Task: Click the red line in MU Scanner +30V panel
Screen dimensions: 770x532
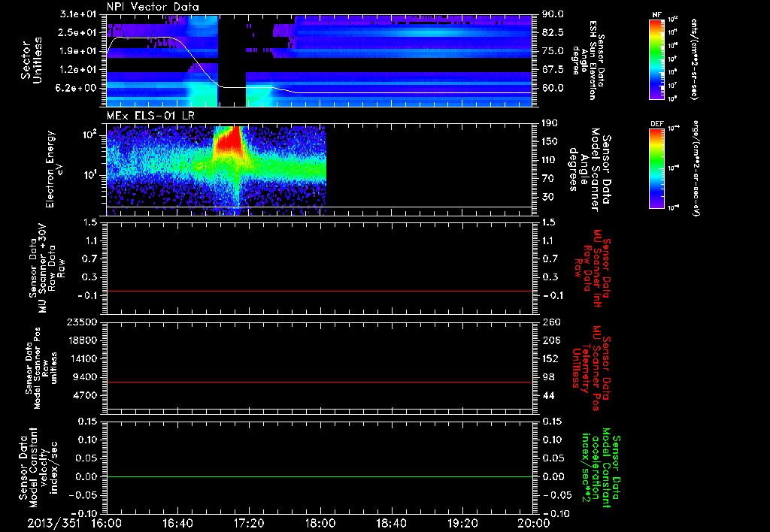Action: [x=320, y=291]
